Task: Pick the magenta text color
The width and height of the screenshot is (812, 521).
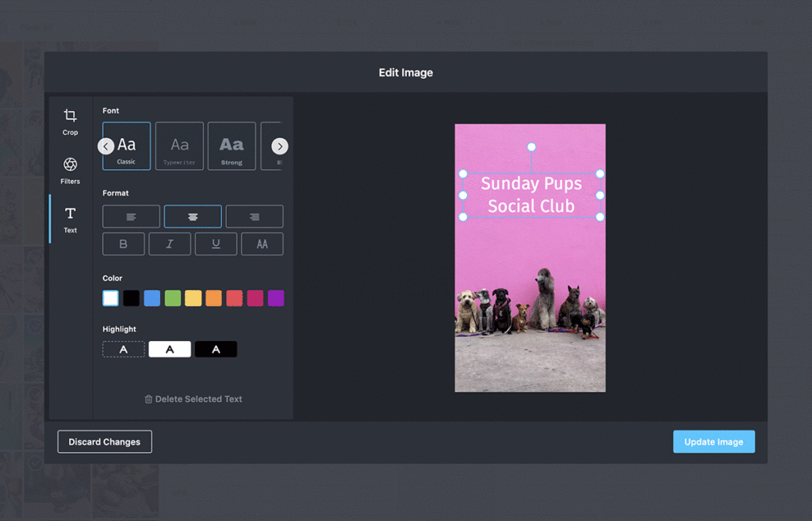Action: tap(255, 298)
